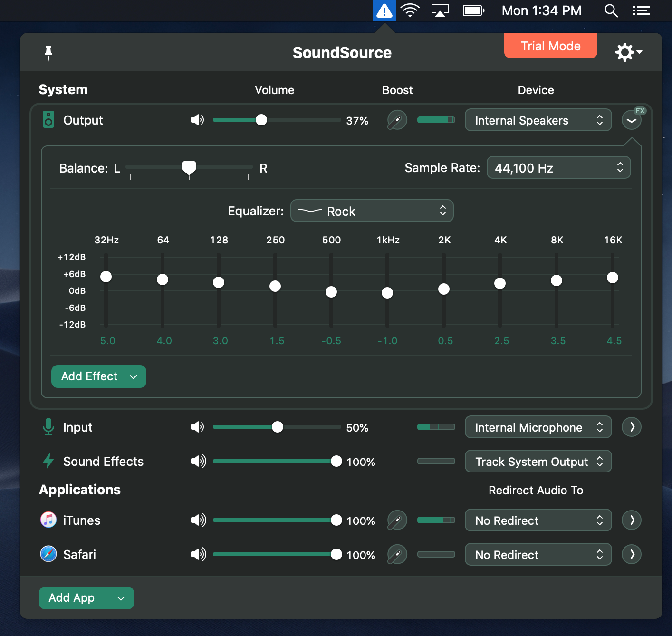672x636 pixels.
Task: Mute Sound Effects speaker icon
Action: (199, 461)
